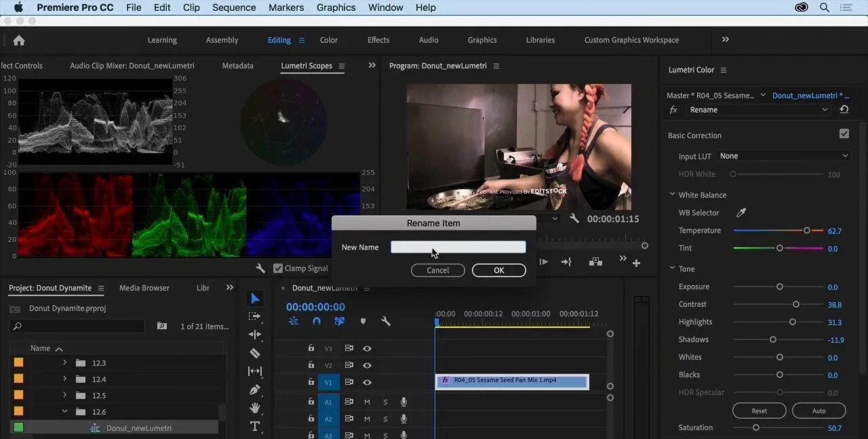
Task: Open the Input LUT dropdown
Action: click(783, 156)
